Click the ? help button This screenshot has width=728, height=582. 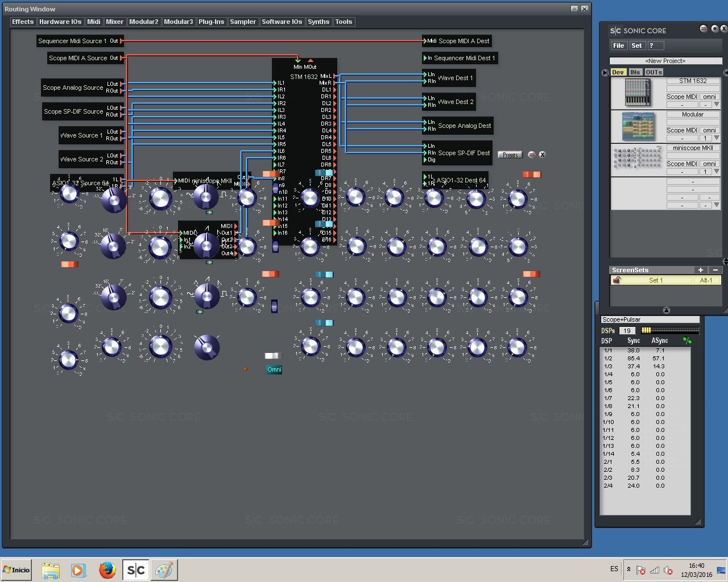coord(655,45)
